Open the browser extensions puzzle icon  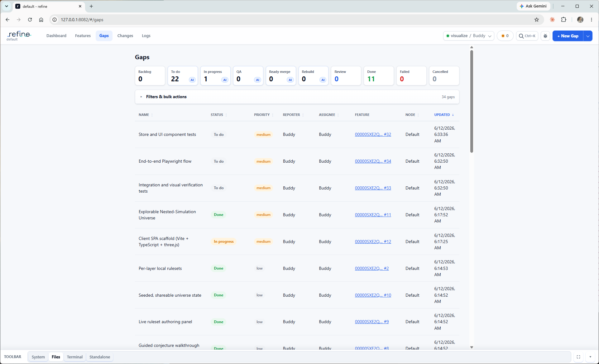pyautogui.click(x=563, y=20)
